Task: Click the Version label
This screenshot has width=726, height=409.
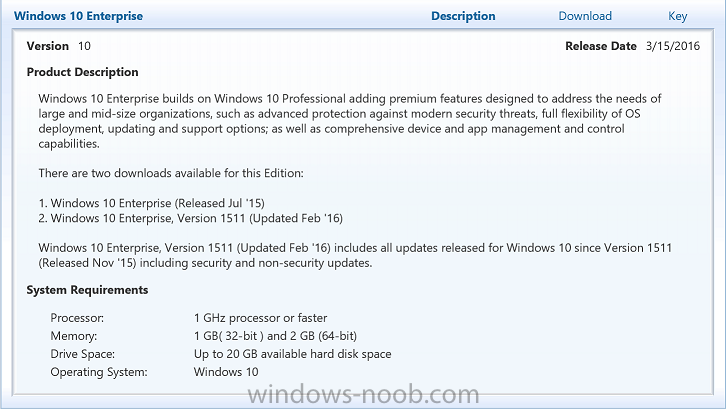Action: [48, 46]
